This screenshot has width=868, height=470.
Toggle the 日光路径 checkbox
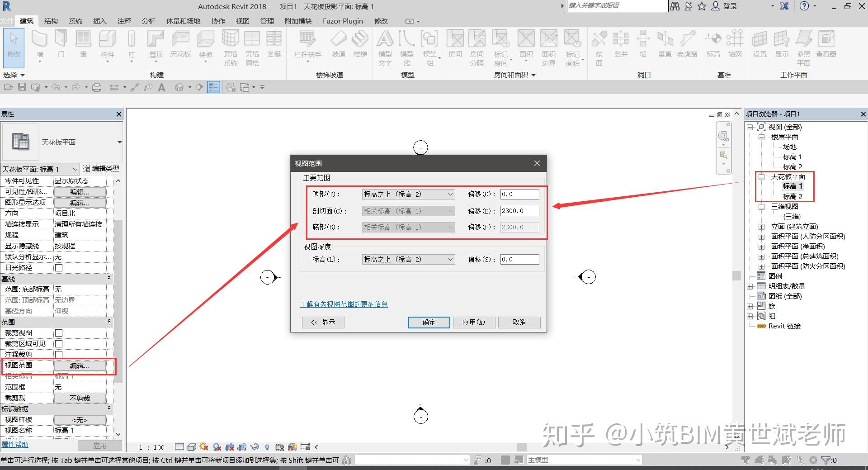pos(59,267)
